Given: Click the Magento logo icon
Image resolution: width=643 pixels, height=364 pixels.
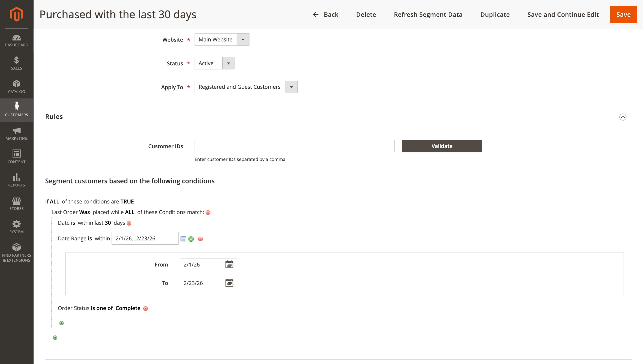Looking at the screenshot, I should point(17,14).
